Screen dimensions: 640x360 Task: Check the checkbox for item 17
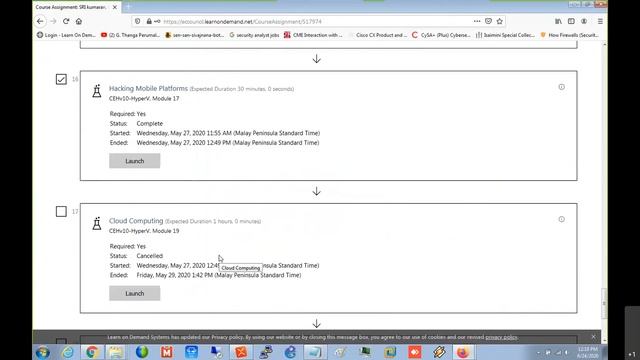pyautogui.click(x=61, y=211)
